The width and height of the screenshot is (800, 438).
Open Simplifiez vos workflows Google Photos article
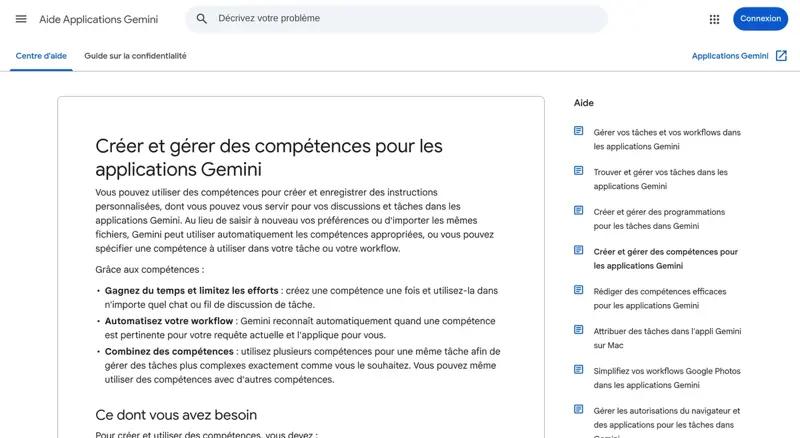click(x=667, y=378)
